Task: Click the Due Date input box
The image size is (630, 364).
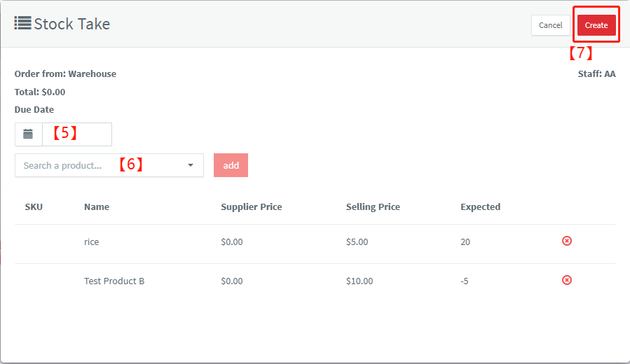Action: [x=77, y=134]
